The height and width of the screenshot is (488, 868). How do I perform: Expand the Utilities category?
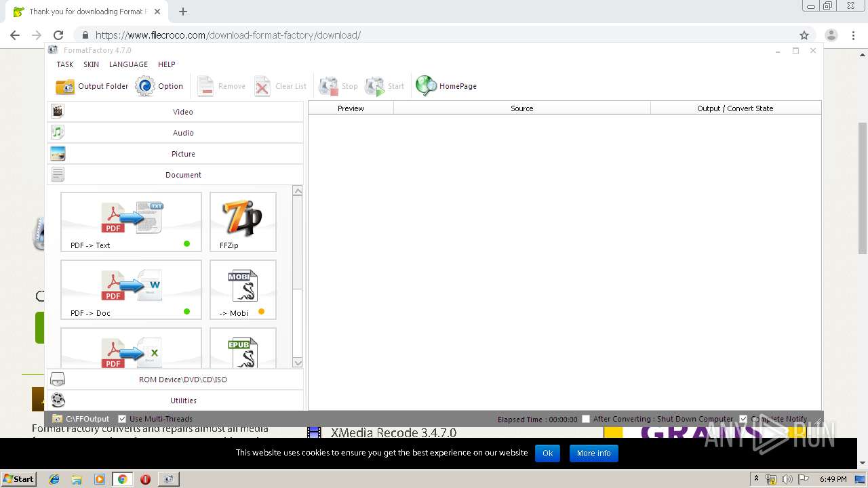tap(175, 401)
